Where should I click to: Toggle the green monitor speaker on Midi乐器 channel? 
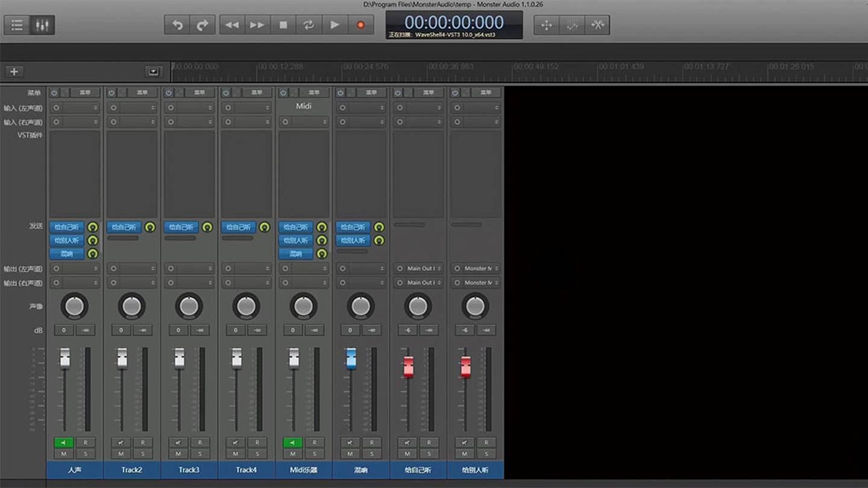(293, 442)
